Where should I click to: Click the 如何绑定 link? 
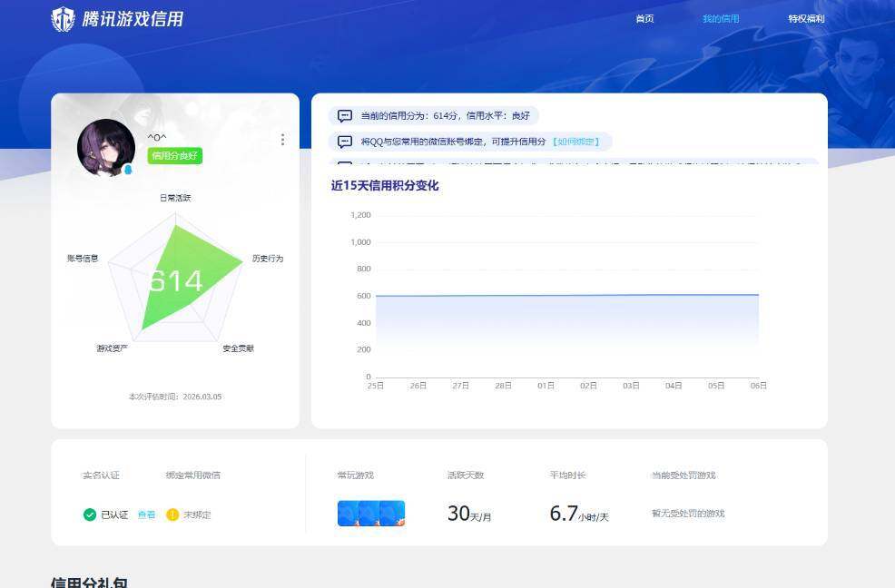[576, 142]
